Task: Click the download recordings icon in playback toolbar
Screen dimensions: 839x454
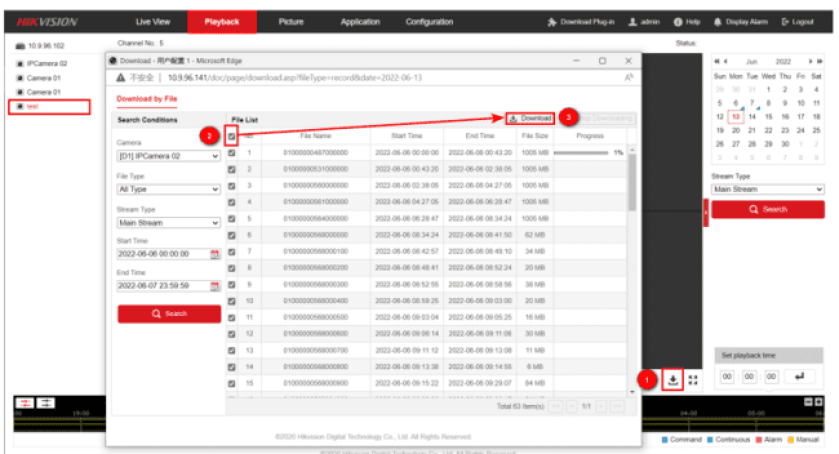Action: coord(673,380)
